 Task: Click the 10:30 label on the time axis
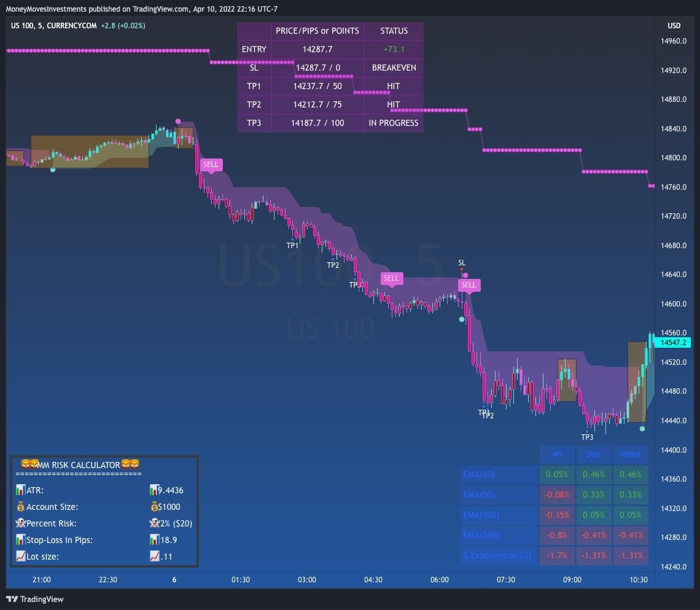tap(639, 580)
